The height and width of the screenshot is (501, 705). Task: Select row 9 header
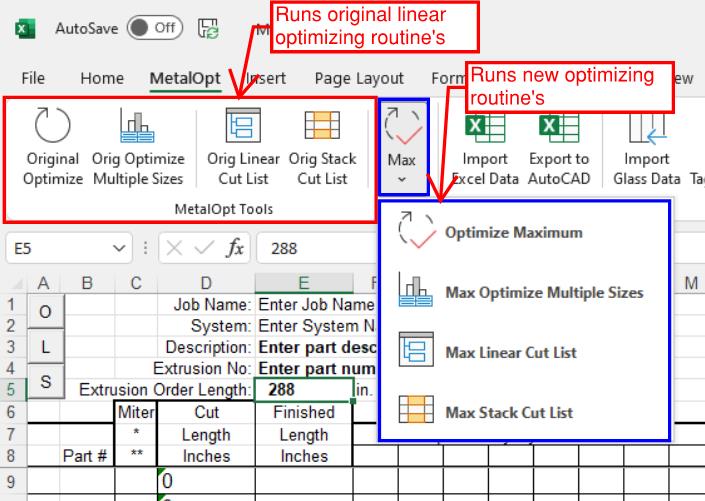pos(13,481)
